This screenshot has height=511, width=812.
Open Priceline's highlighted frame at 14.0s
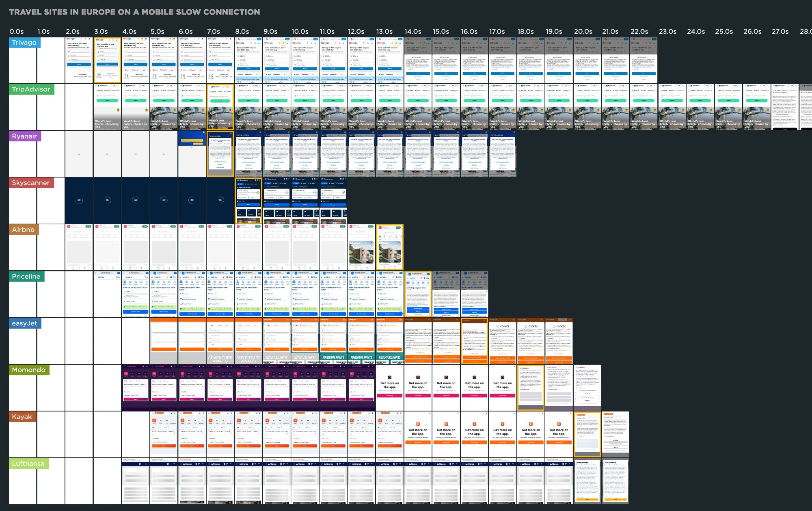(x=418, y=294)
